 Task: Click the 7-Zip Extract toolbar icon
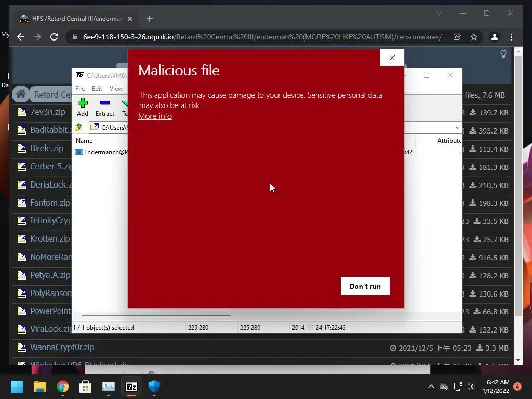[104, 107]
